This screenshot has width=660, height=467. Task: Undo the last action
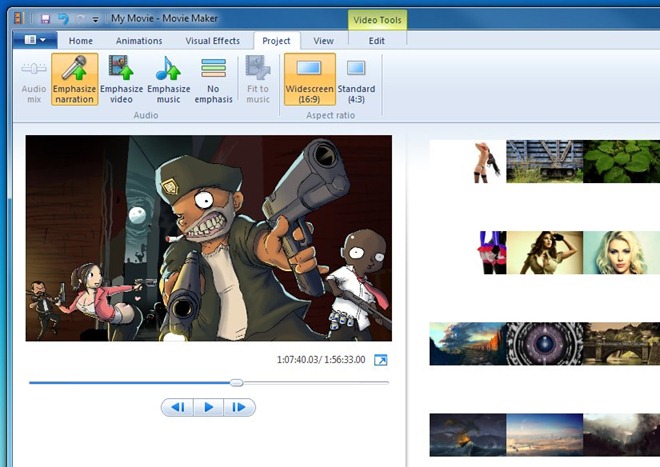pos(63,19)
